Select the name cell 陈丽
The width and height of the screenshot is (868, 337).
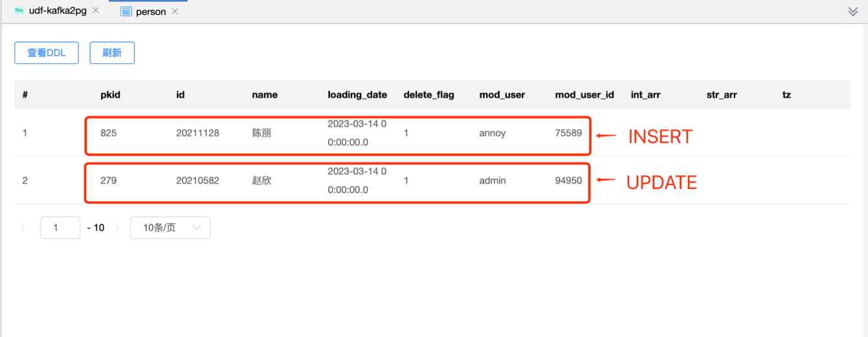coord(262,133)
